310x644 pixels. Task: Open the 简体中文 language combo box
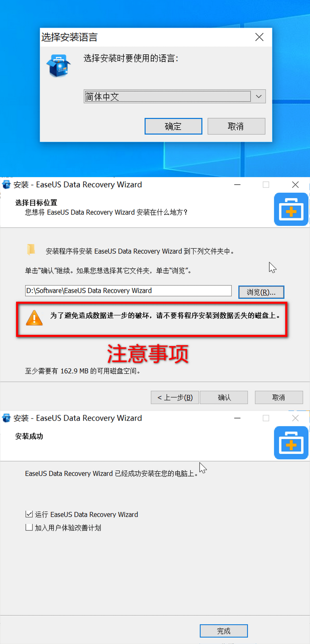175,96
